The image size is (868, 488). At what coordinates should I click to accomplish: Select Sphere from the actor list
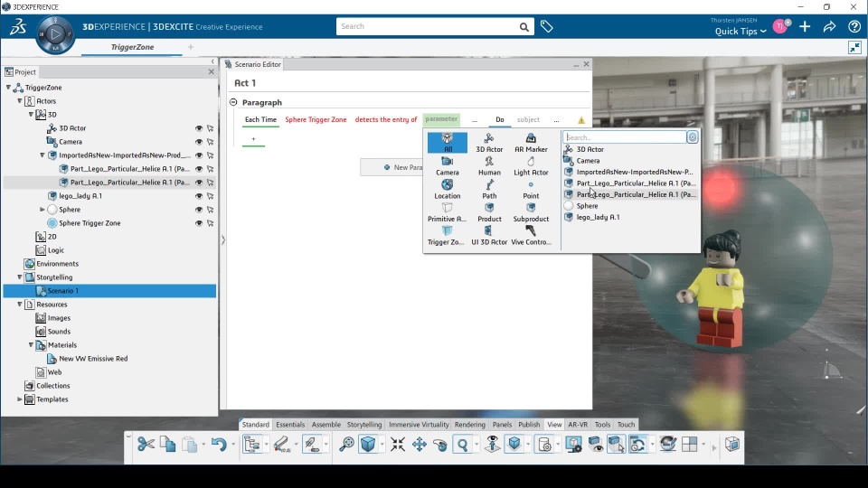[587, 206]
